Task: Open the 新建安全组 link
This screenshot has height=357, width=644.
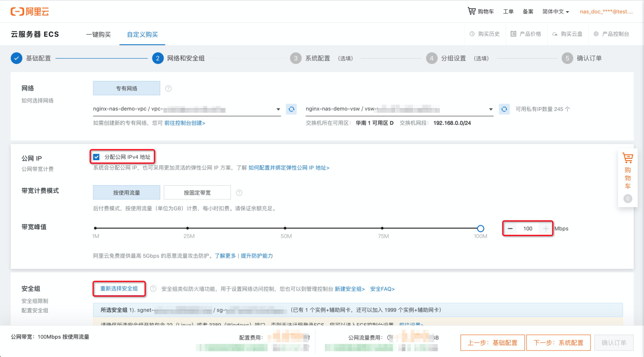Action: pyautogui.click(x=350, y=289)
